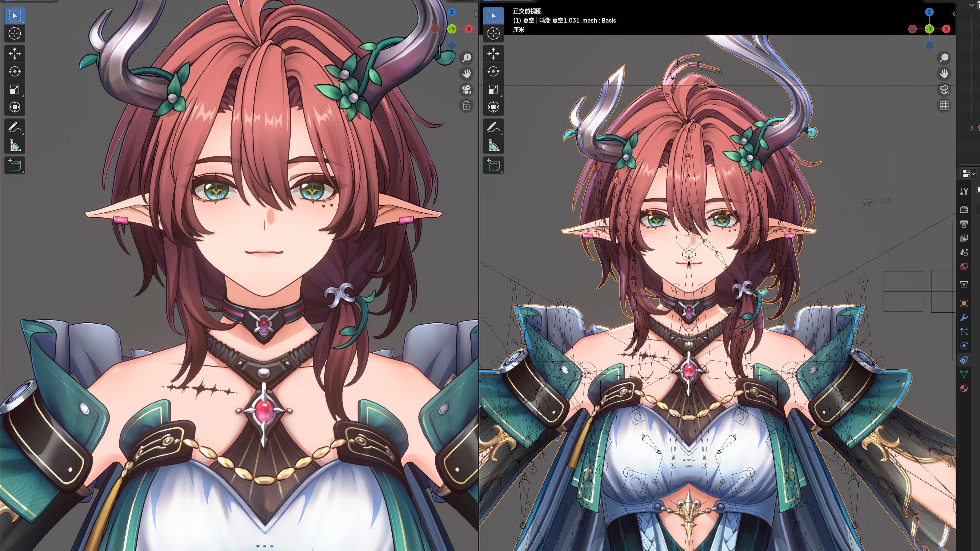Select the Rotate tool in right viewport toolbar

tap(493, 71)
